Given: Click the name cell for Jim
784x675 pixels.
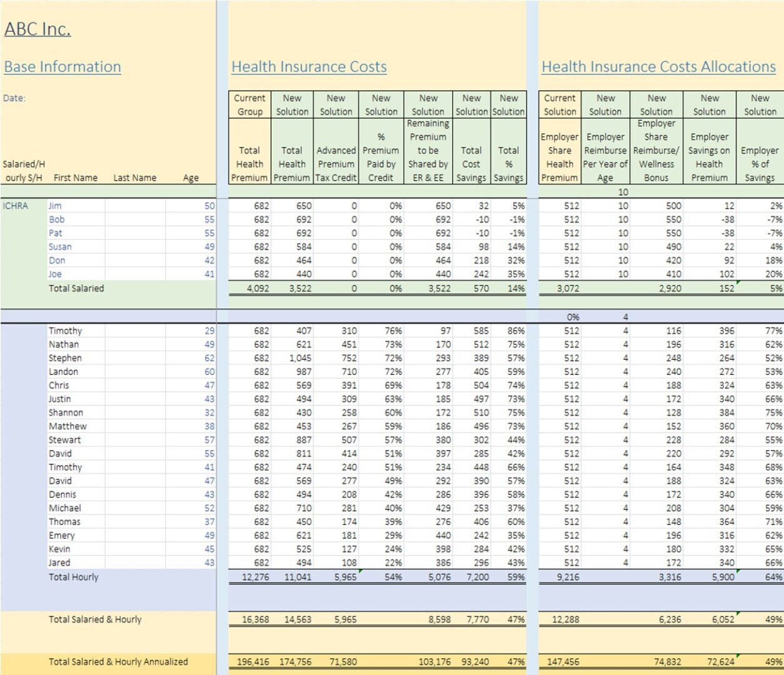Looking at the screenshot, I should click(x=56, y=206).
